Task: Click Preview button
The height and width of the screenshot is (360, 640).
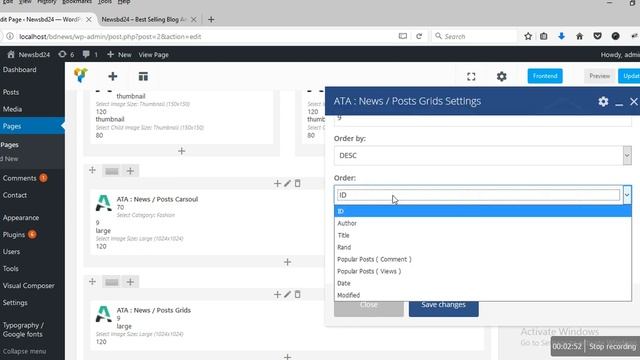Action: pos(599,76)
